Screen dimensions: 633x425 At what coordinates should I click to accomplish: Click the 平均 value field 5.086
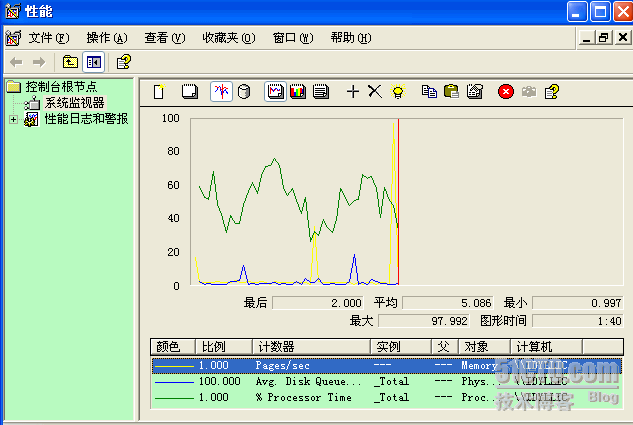[x=448, y=303]
